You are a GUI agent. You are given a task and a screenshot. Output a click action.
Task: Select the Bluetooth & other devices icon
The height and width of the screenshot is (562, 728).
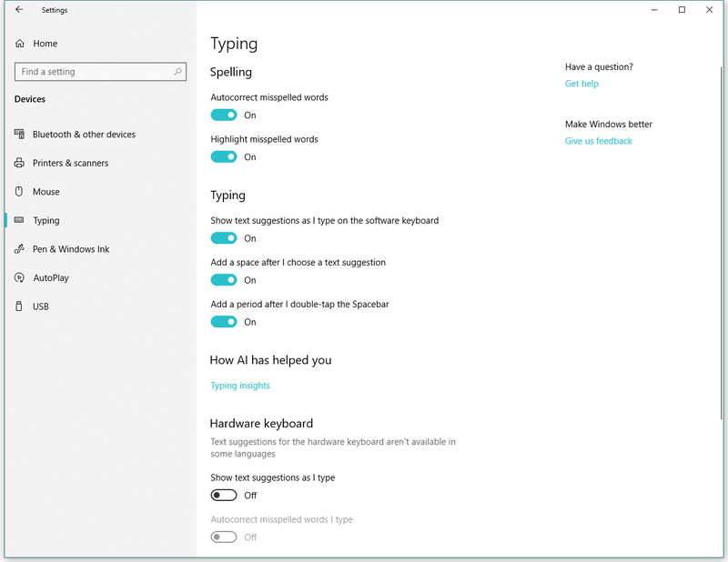(x=19, y=134)
